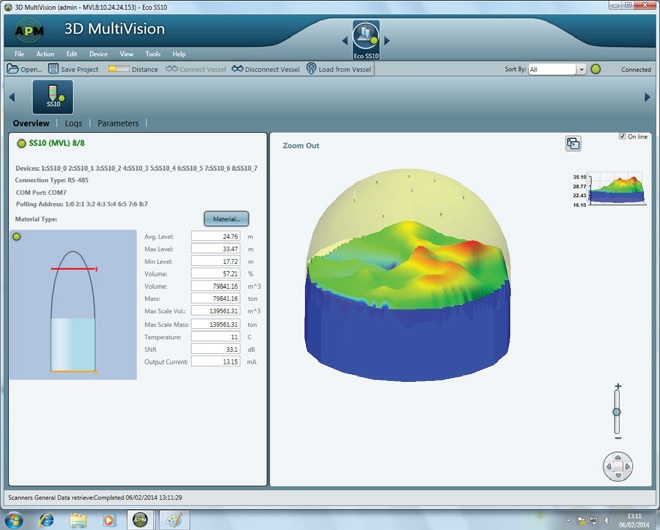Show hidden tray icons arrow

[568, 521]
